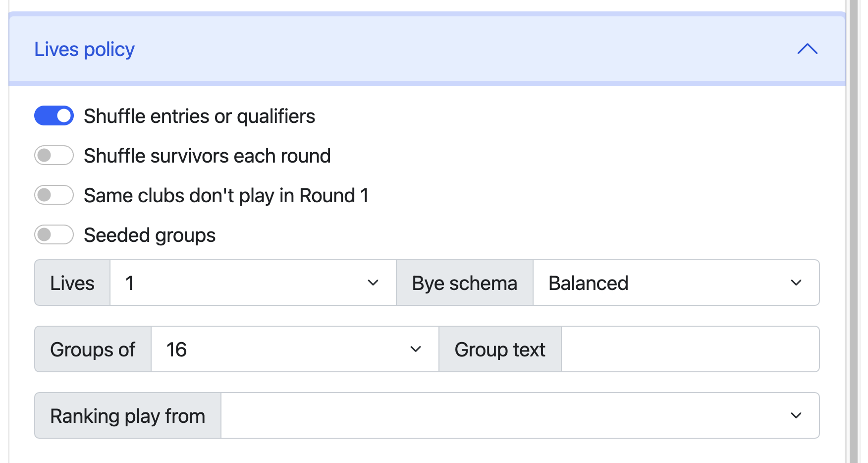Screen dimensions: 868x463
Task: Click the Lives dropdown arrow icon
Action: coord(373,283)
